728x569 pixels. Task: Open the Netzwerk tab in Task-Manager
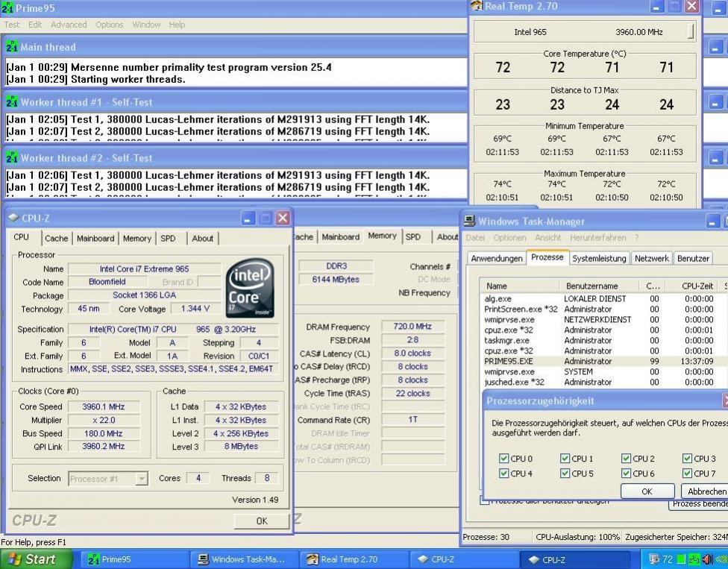point(651,258)
